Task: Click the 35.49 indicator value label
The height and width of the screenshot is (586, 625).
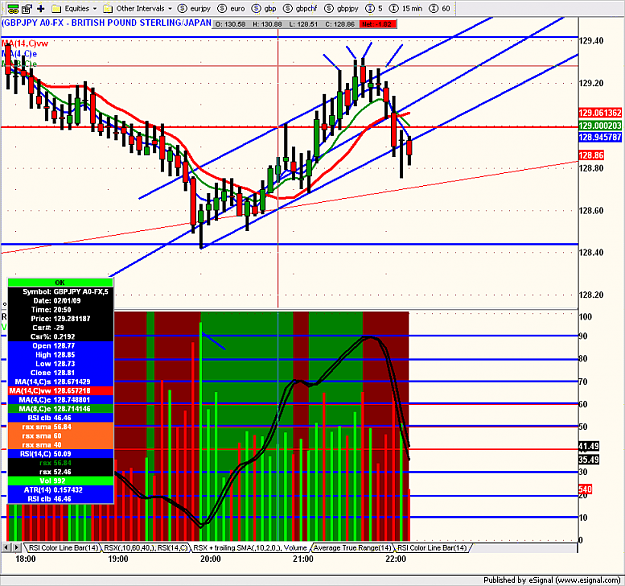Action: (589, 460)
